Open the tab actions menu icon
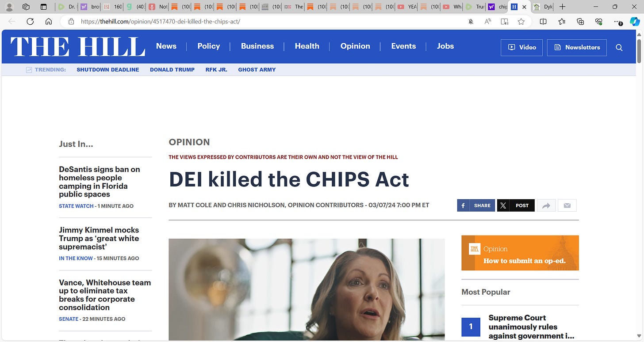 click(x=43, y=7)
